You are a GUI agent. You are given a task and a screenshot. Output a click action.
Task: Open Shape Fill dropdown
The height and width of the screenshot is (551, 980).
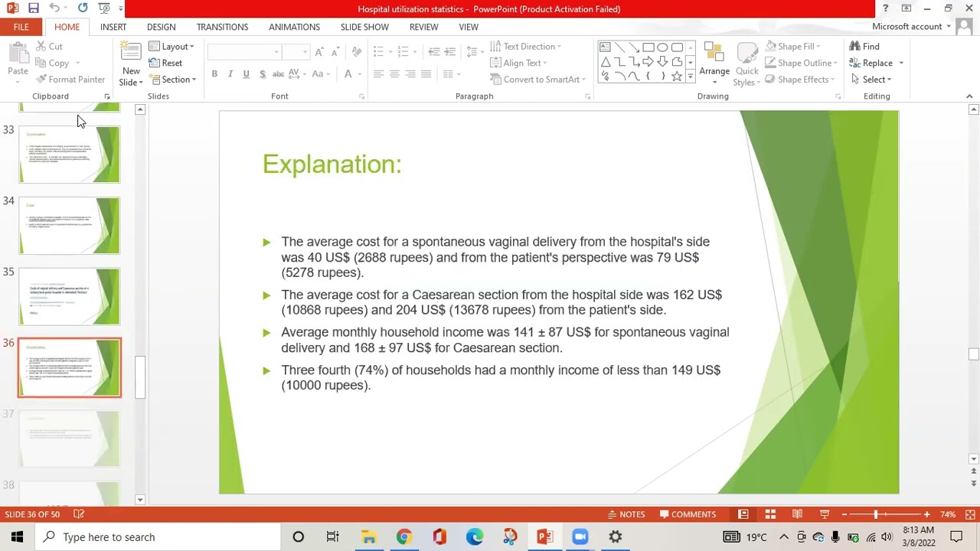793,47
